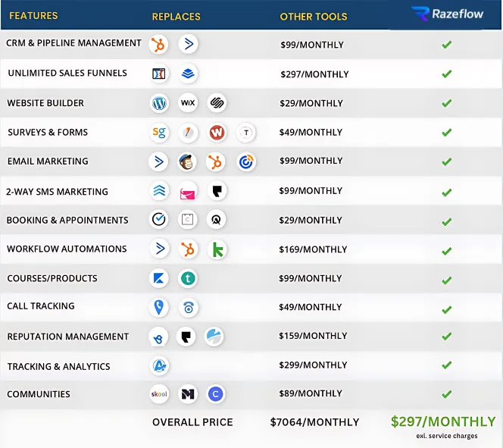503x448 pixels.
Task: Click the green checkmark for Communities
Action: coord(447,394)
